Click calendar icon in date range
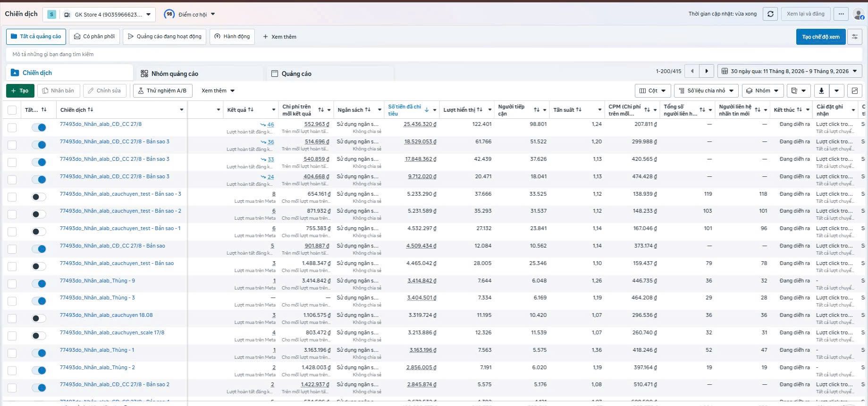Screen dimensions: 868x406 [x=725, y=71]
